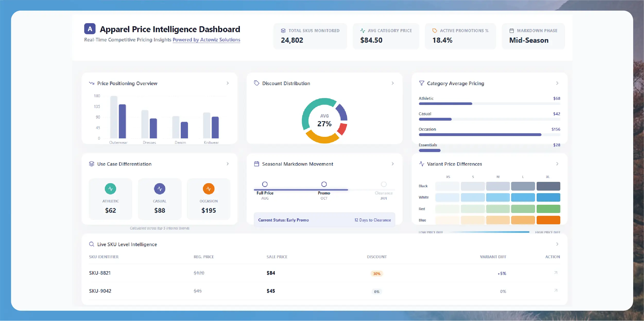
Task: Open the Powered by Actowiz Solutions link
Action: point(206,40)
